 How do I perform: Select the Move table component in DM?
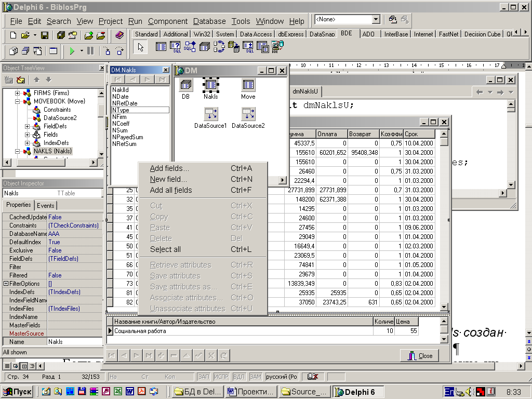[248, 85]
